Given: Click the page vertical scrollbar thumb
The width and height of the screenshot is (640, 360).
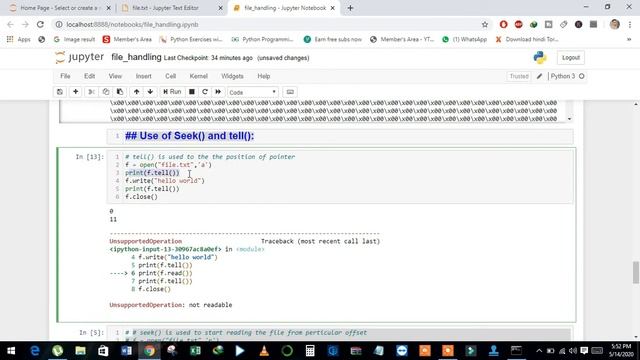Looking at the screenshot, I should [x=636, y=272].
